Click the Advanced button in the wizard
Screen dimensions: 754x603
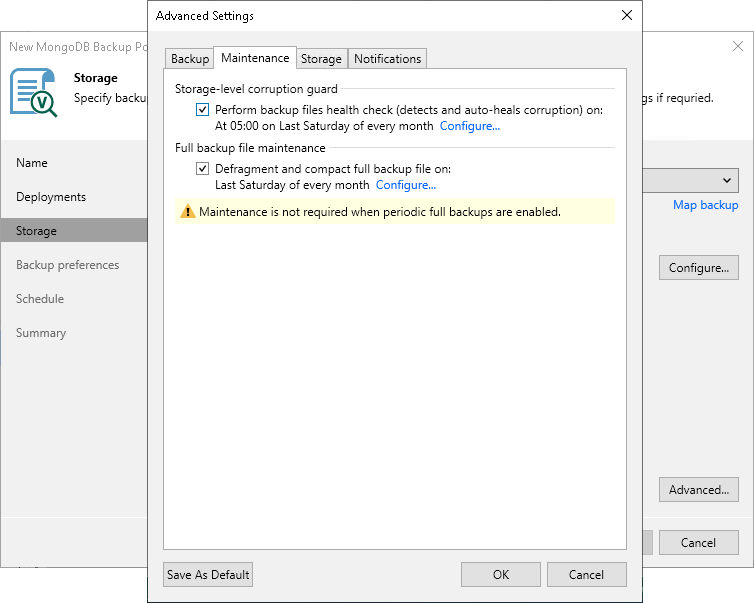tap(699, 490)
